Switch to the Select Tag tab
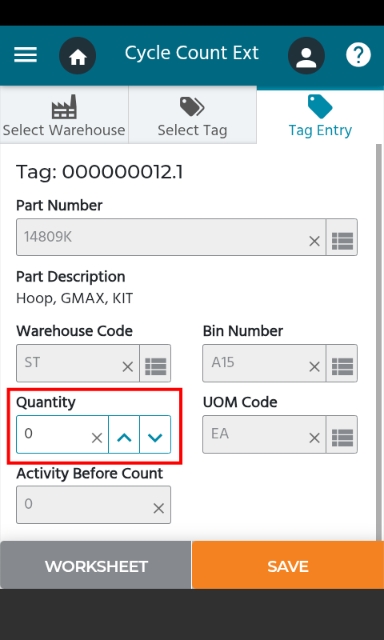The height and width of the screenshot is (640, 384). (x=192, y=116)
